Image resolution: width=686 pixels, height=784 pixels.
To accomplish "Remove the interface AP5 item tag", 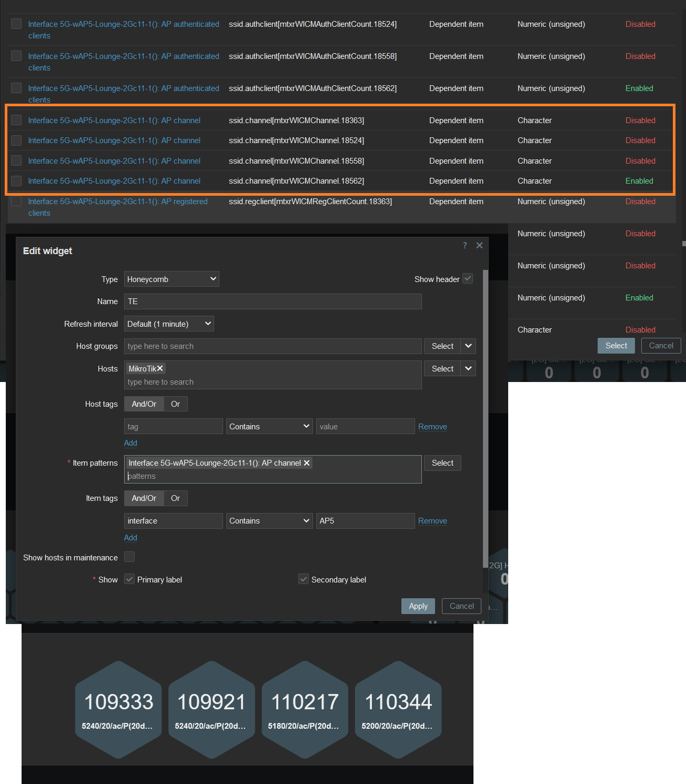I will (432, 521).
